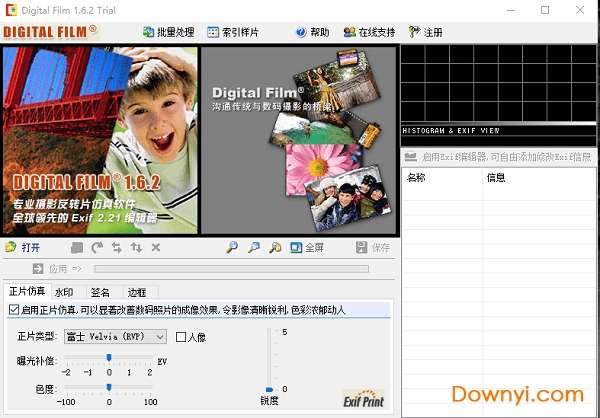Click the Digital Film title bar app icon
The width and height of the screenshot is (600, 418).
pyautogui.click(x=11, y=10)
